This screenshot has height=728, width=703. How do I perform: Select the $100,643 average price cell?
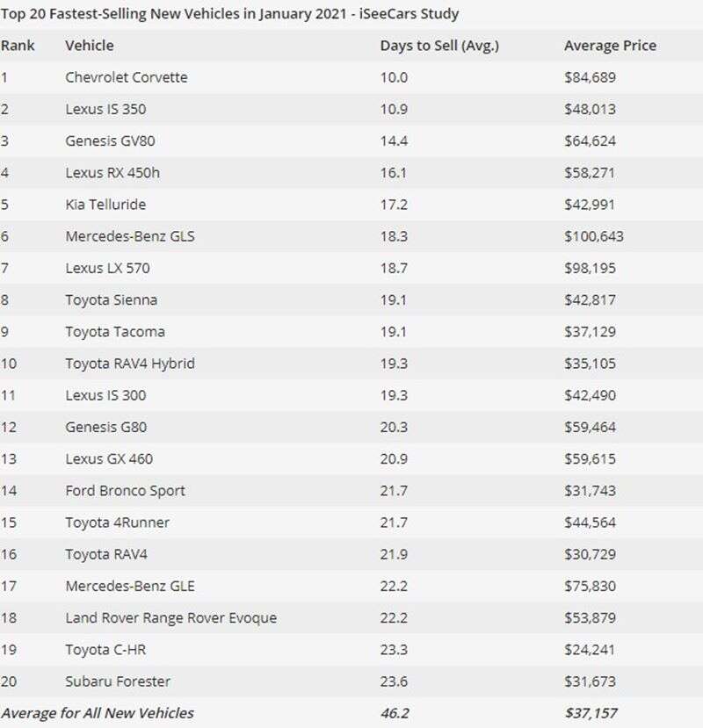pyautogui.click(x=594, y=236)
